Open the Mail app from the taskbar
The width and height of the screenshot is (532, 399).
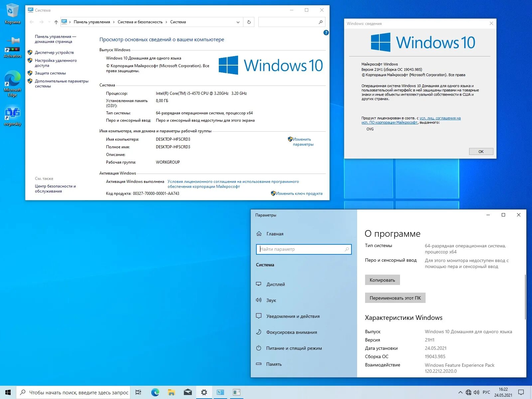click(x=188, y=392)
